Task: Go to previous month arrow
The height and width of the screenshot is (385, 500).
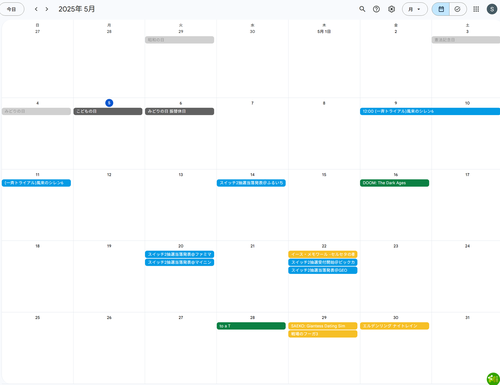Action: tap(36, 9)
